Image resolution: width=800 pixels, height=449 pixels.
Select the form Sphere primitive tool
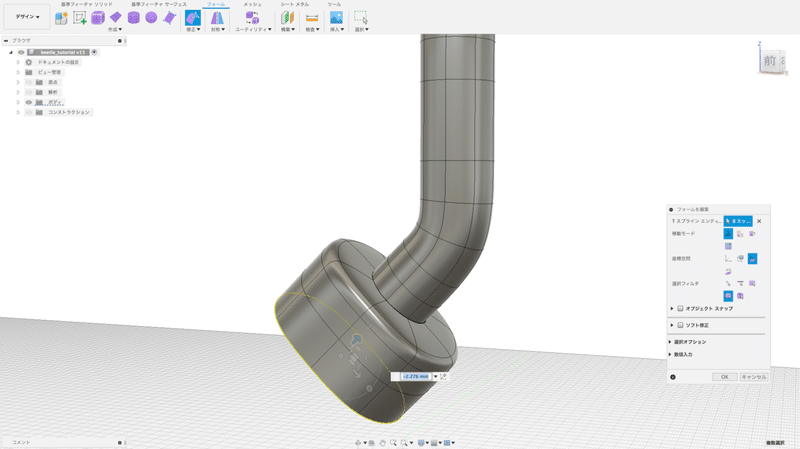(x=151, y=18)
